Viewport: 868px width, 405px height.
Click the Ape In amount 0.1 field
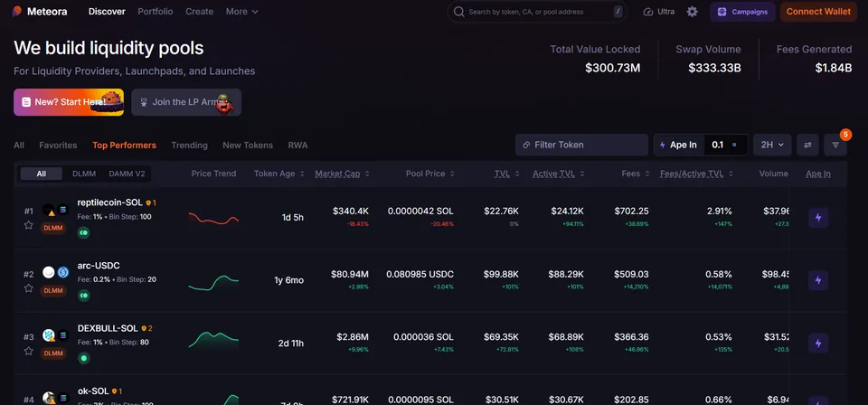pos(726,145)
